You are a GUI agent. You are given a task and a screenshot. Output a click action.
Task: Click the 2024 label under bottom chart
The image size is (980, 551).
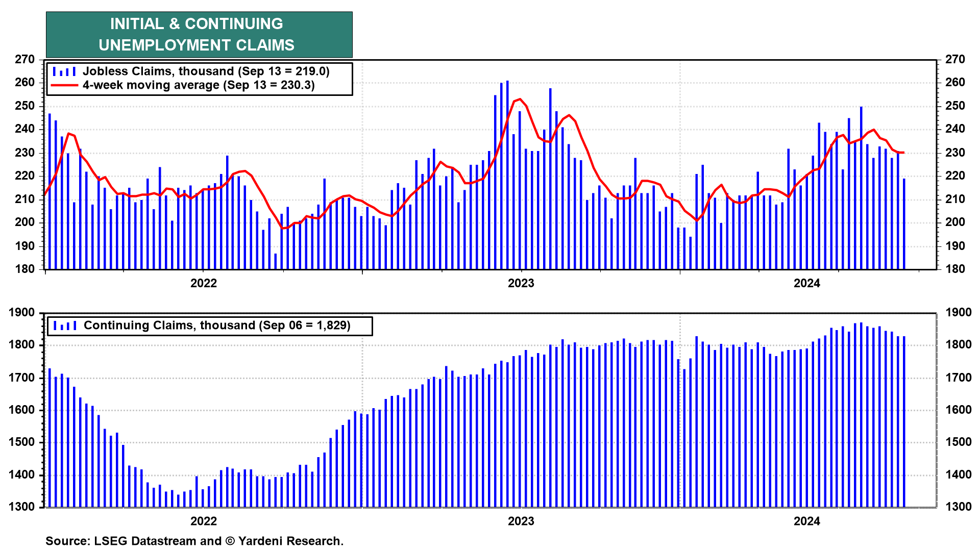[806, 521]
